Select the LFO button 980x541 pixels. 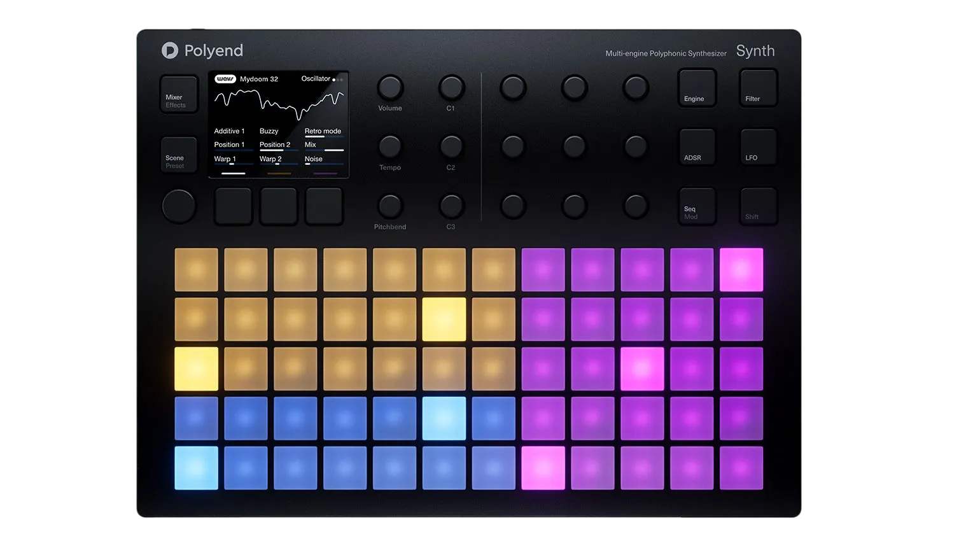(x=759, y=146)
